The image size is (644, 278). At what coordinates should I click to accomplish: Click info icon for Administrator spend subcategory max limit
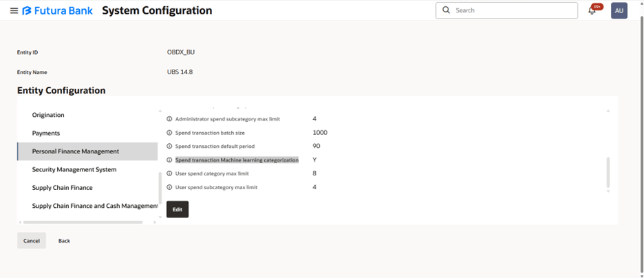tap(170, 119)
